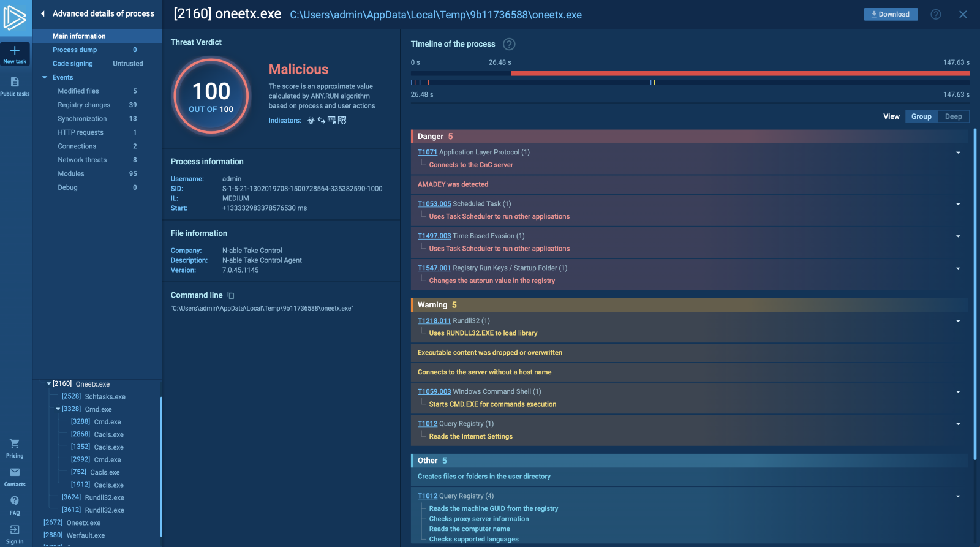Click the ANY.RUN logo icon
Viewport: 980px width, 547px height.
coord(15,17)
